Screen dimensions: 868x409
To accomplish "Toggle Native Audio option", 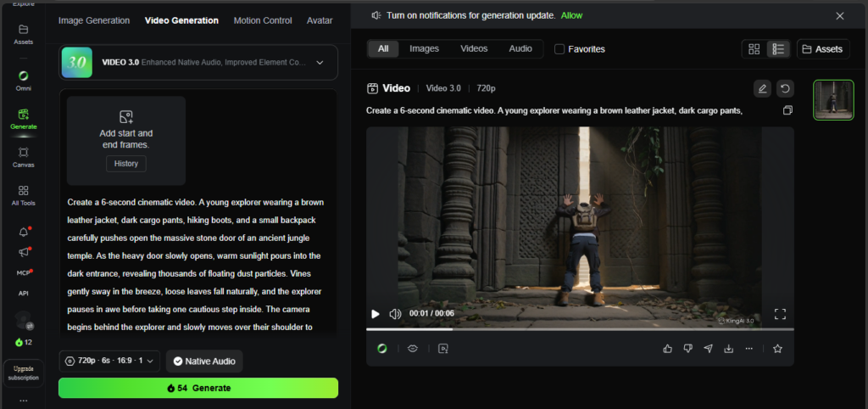I will click(204, 361).
